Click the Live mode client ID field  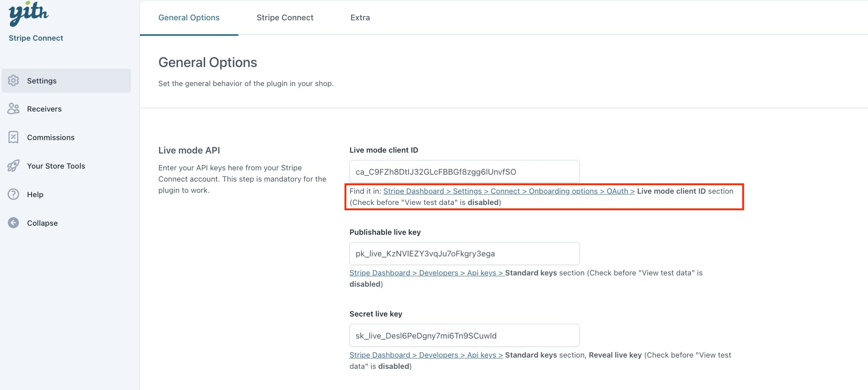pos(464,172)
